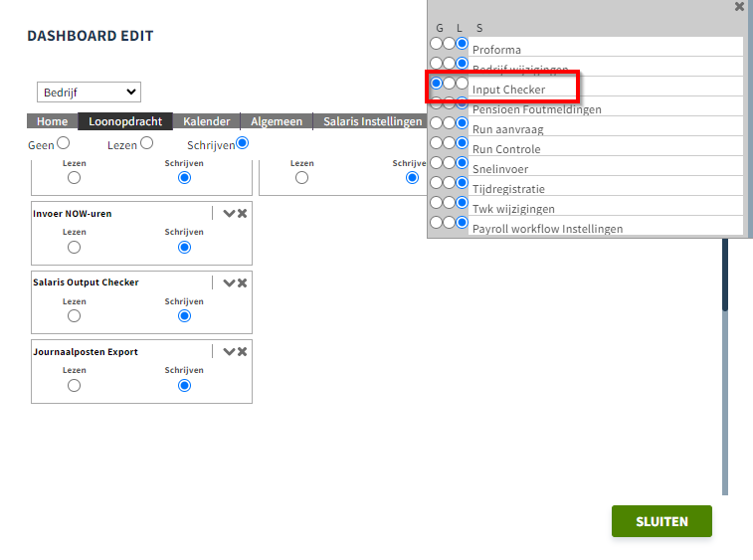Open the Salaris Instellingen tab
753x560 pixels.
tap(372, 121)
